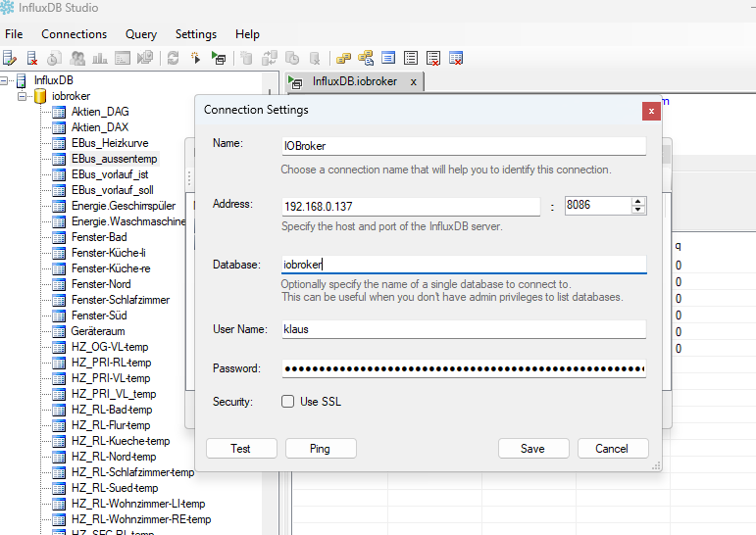This screenshot has height=535, width=756.
Task: Click the table with red X icon
Action: point(456,59)
